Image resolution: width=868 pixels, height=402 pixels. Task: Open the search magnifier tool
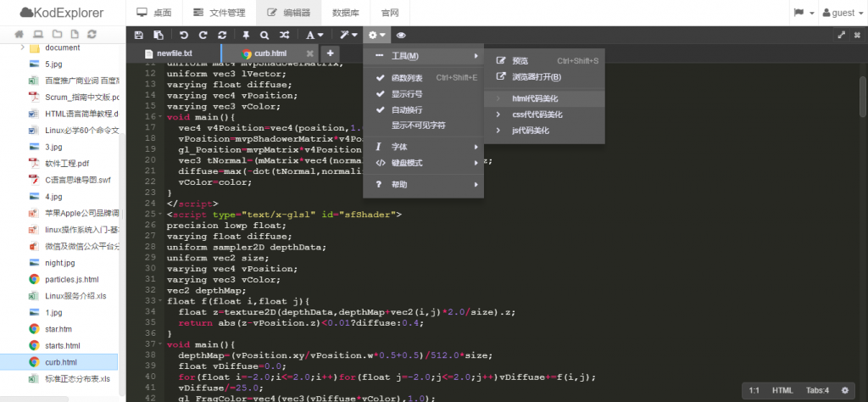click(x=264, y=35)
